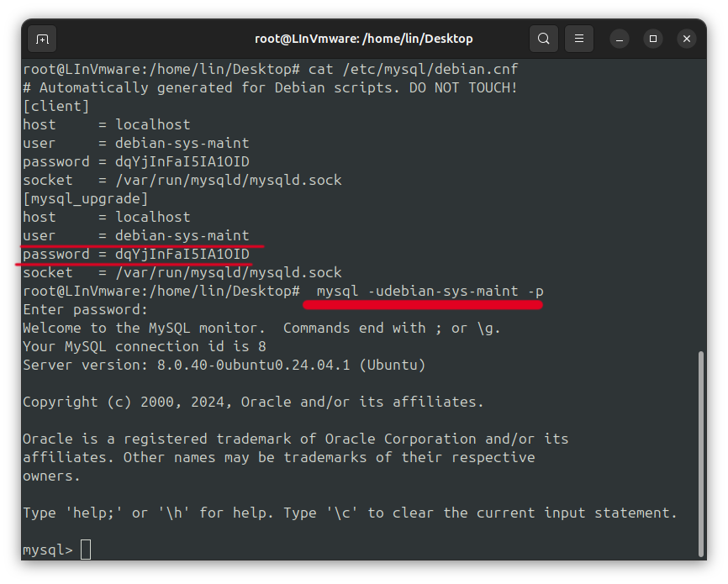Minimize the terminal window
Viewport: 728px width, 584px height.
point(620,39)
